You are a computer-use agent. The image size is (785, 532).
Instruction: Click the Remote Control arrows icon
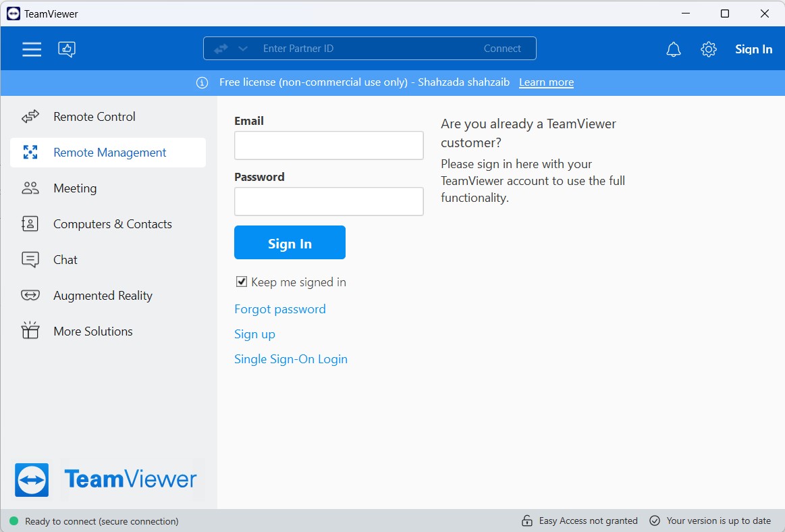30,117
